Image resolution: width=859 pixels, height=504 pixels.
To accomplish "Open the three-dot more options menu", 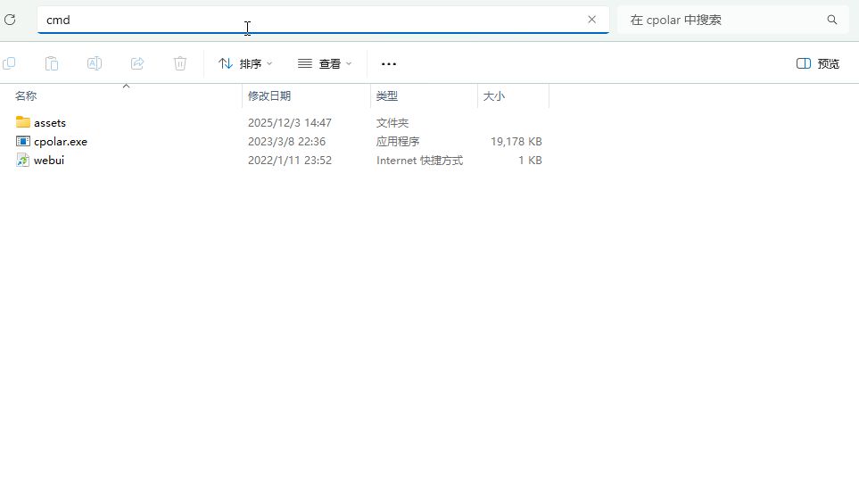I will pyautogui.click(x=388, y=64).
